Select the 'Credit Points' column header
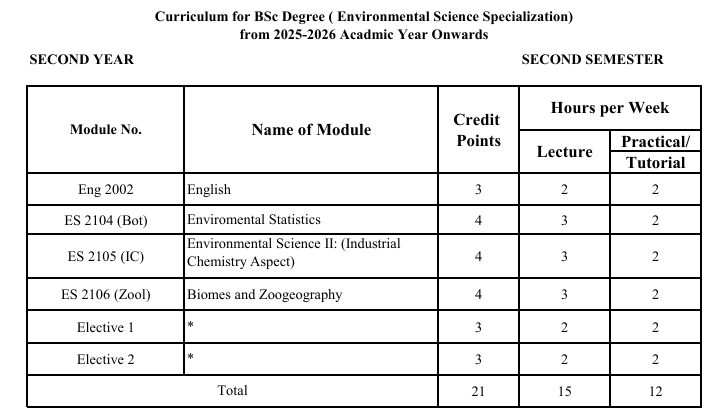The height and width of the screenshot is (415, 724). (478, 130)
